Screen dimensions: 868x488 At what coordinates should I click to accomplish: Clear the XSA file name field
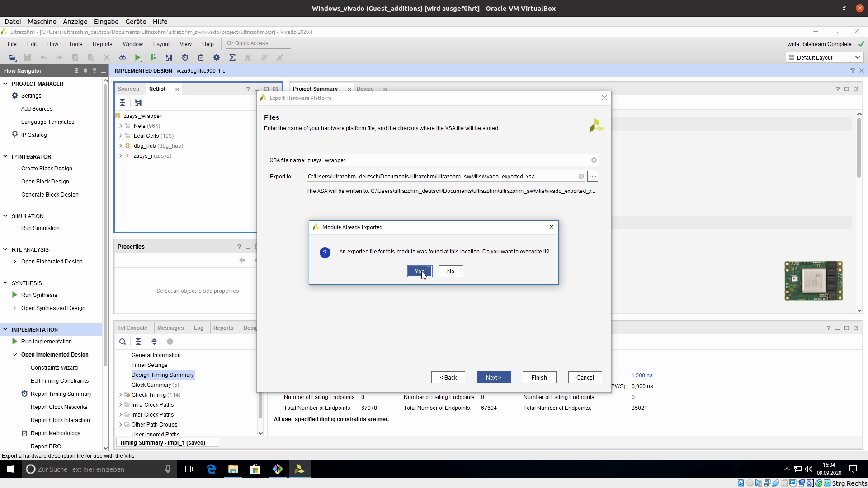tap(594, 160)
